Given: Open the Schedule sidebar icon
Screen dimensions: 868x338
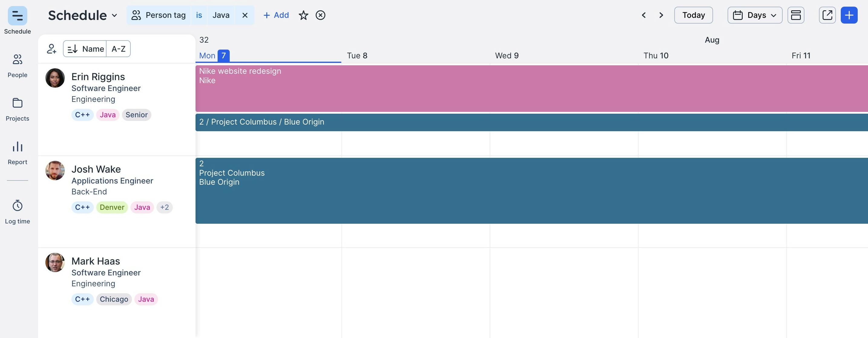Looking at the screenshot, I should click(18, 16).
